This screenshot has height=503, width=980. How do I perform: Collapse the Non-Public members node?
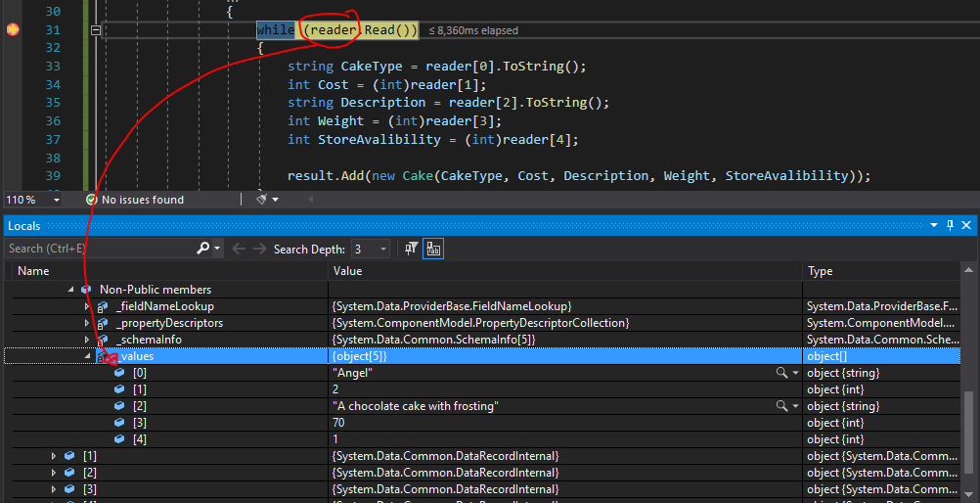click(x=70, y=290)
